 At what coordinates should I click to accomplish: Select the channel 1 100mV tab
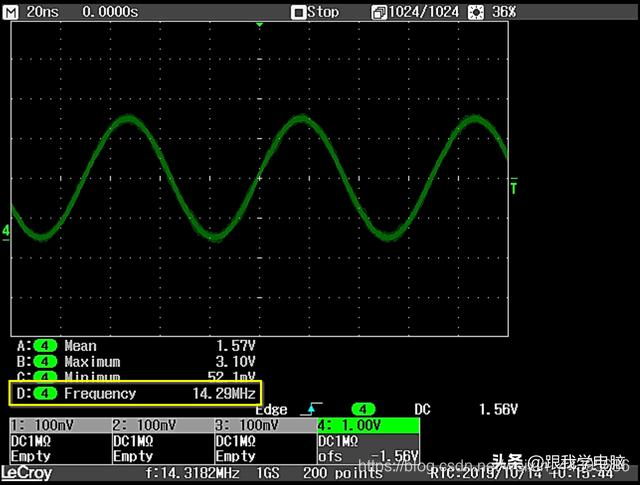click(x=61, y=425)
